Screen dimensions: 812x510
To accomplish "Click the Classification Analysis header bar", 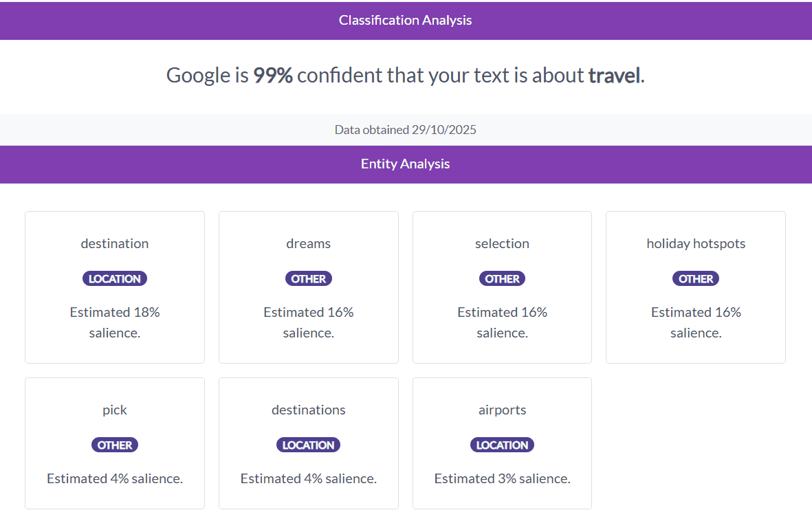I will 406,21.
